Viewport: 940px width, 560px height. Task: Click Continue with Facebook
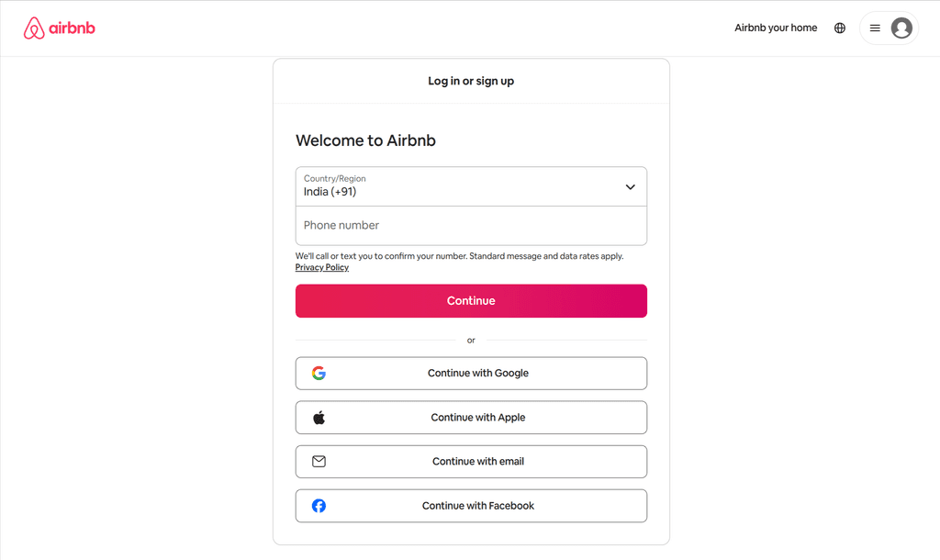(x=471, y=505)
